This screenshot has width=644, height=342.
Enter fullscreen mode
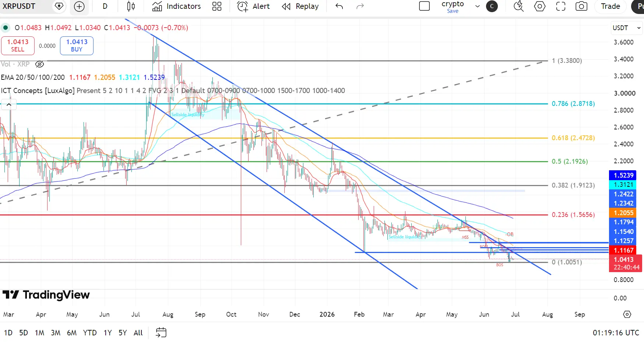(x=560, y=6)
